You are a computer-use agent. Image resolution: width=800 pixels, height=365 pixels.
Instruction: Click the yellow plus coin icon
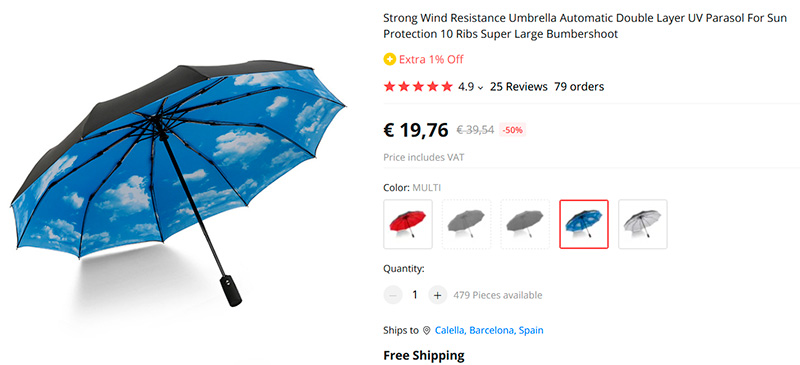coord(389,59)
